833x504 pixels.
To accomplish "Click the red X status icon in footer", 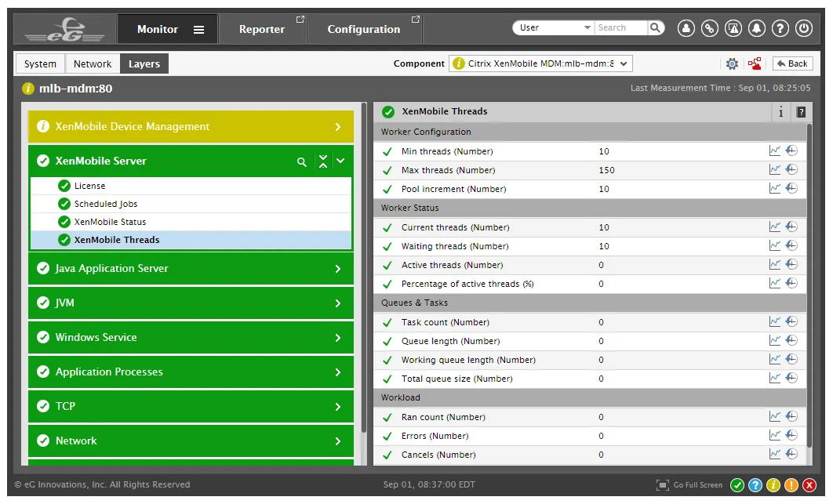I will (x=809, y=485).
